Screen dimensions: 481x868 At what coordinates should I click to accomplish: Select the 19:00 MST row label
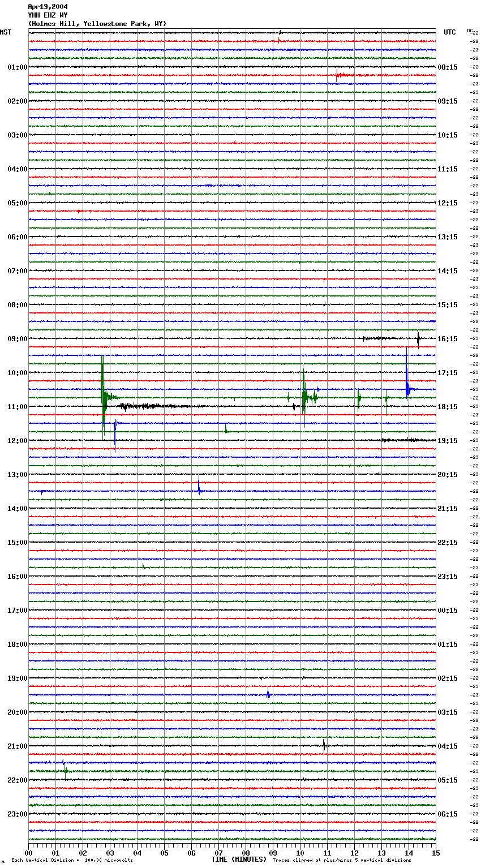[x=17, y=678]
